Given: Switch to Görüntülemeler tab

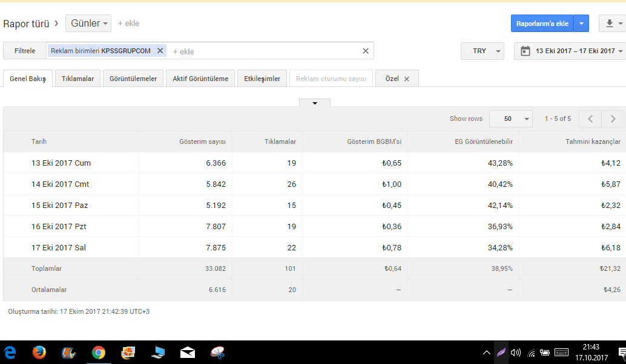Looking at the screenshot, I should coord(133,79).
